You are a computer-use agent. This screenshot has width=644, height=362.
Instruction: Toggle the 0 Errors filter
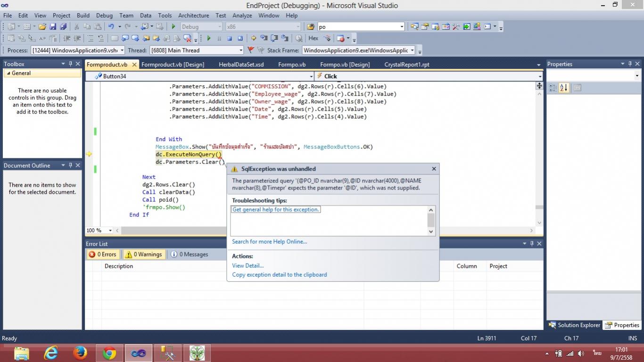[103, 255]
